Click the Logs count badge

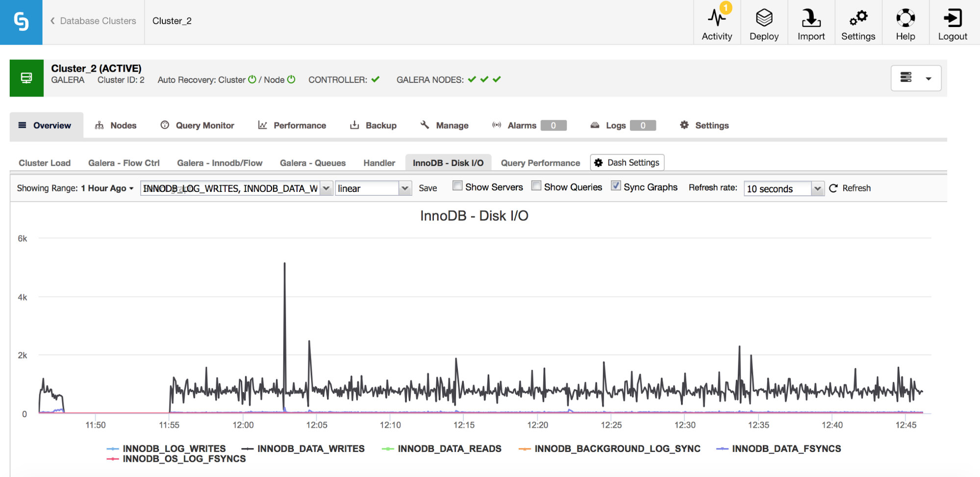pyautogui.click(x=643, y=126)
